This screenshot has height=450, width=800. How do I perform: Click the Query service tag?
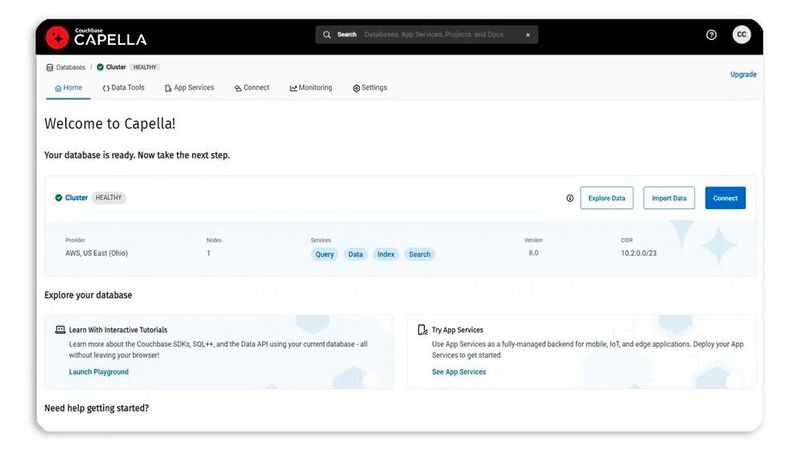coord(324,254)
